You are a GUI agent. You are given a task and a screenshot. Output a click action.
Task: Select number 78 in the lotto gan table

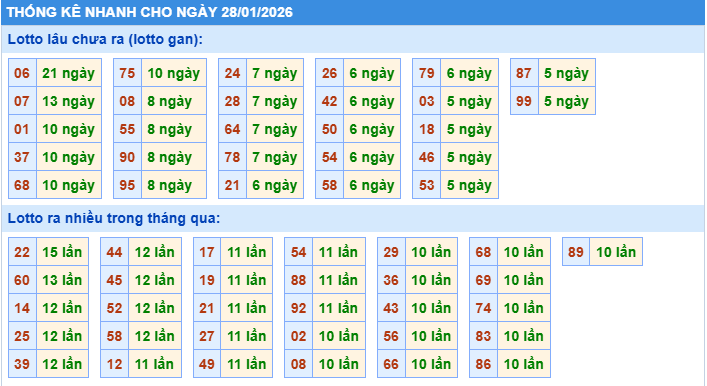pyautogui.click(x=232, y=157)
